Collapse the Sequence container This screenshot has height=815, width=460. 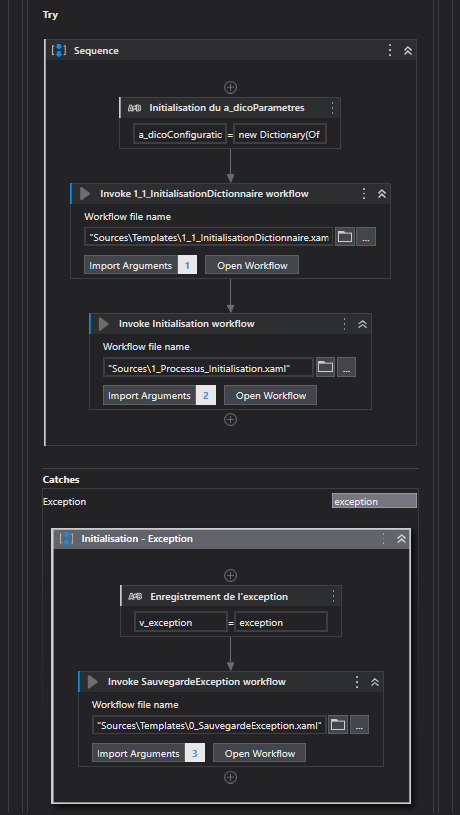coord(408,50)
